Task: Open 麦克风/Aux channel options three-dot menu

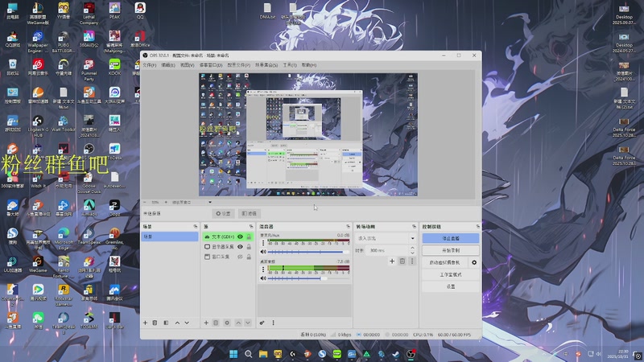Action: (263, 243)
